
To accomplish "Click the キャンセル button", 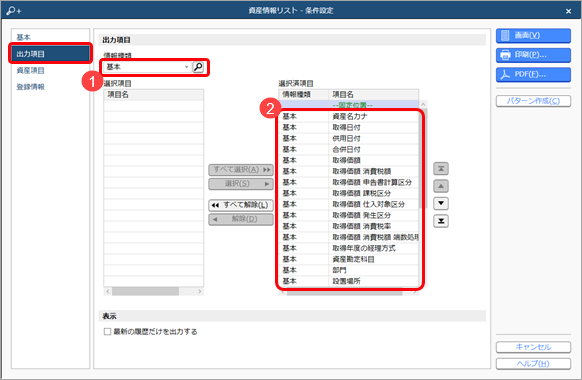I will click(533, 347).
